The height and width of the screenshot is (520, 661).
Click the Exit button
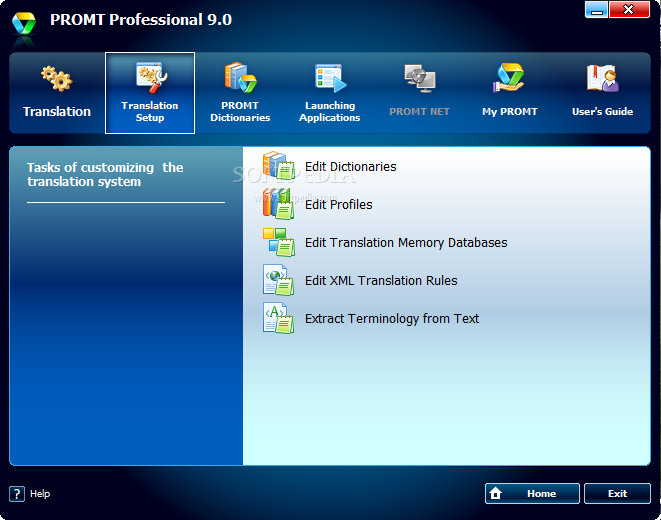pos(617,493)
